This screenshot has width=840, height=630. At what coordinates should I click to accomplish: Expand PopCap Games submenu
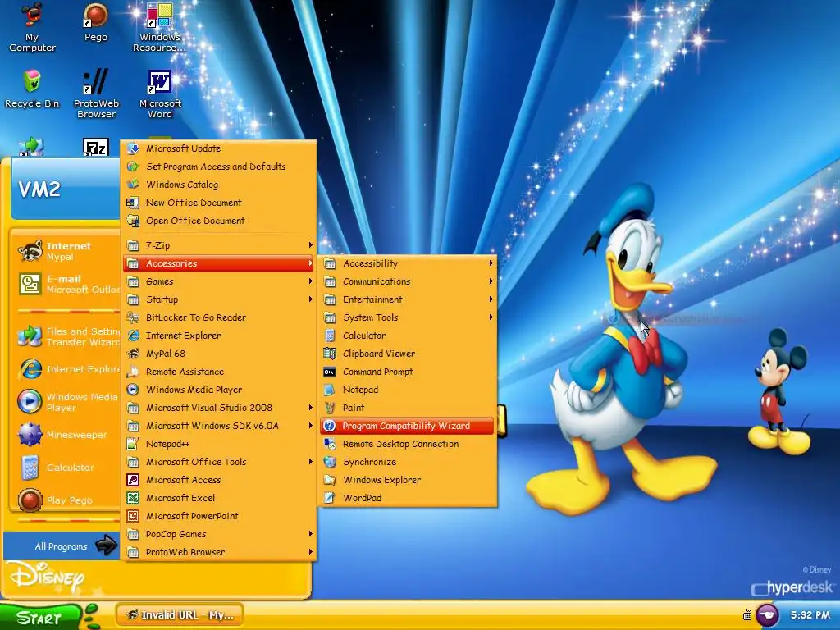click(x=218, y=534)
